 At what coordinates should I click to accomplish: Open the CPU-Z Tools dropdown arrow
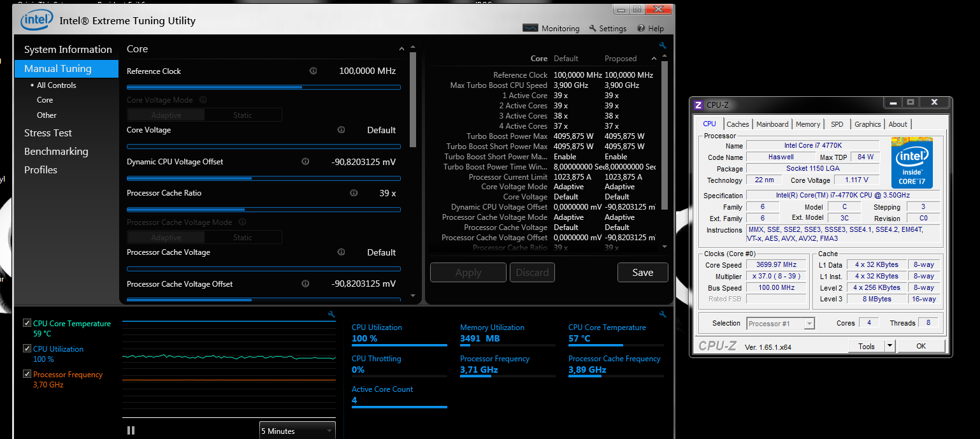[890, 346]
